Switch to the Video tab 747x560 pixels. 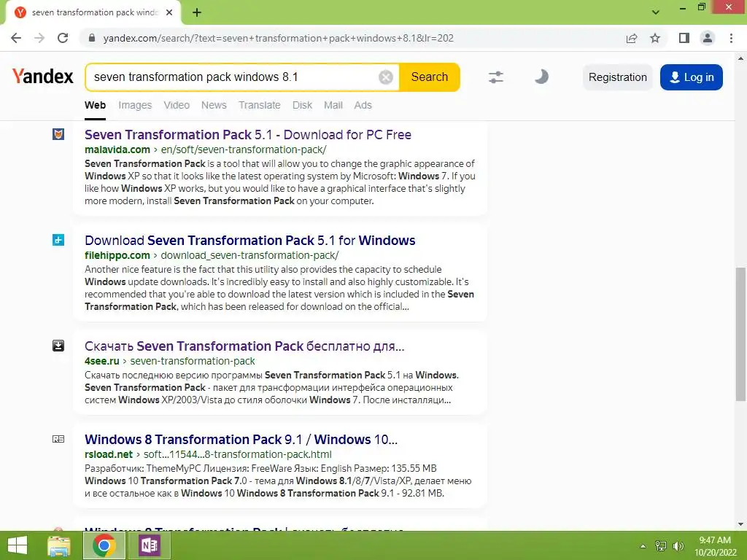coord(177,105)
